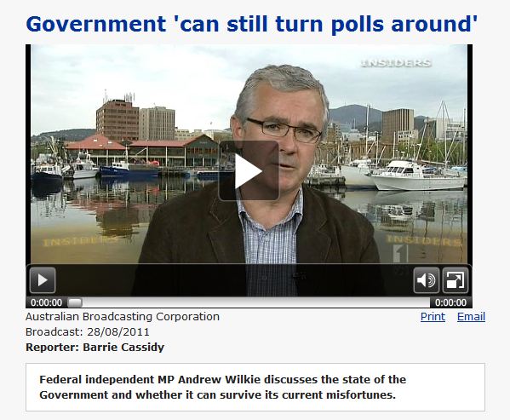The image size is (510, 420).
Task: Click 'Australian Broadcasting Corporation' text
Action: [123, 317]
